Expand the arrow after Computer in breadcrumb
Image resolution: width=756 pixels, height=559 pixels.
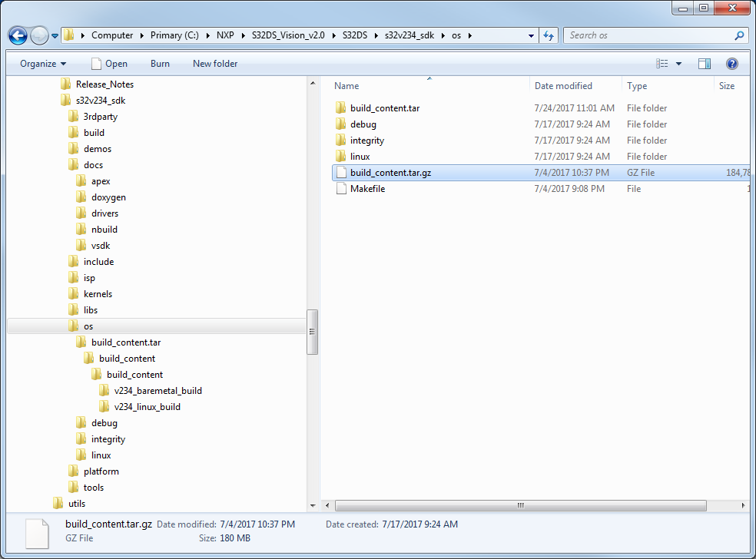click(141, 35)
